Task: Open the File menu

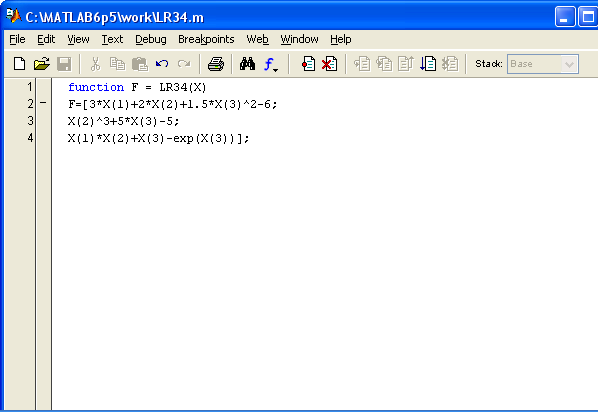Action: (x=17, y=39)
